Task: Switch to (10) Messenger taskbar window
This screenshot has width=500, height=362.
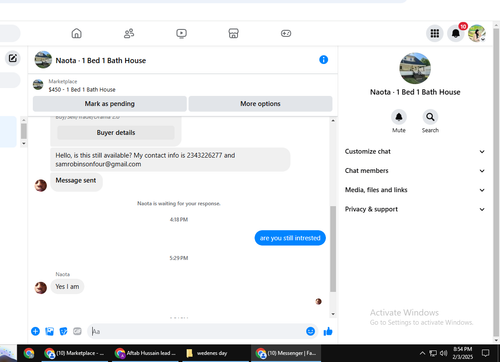Action: 286,353
